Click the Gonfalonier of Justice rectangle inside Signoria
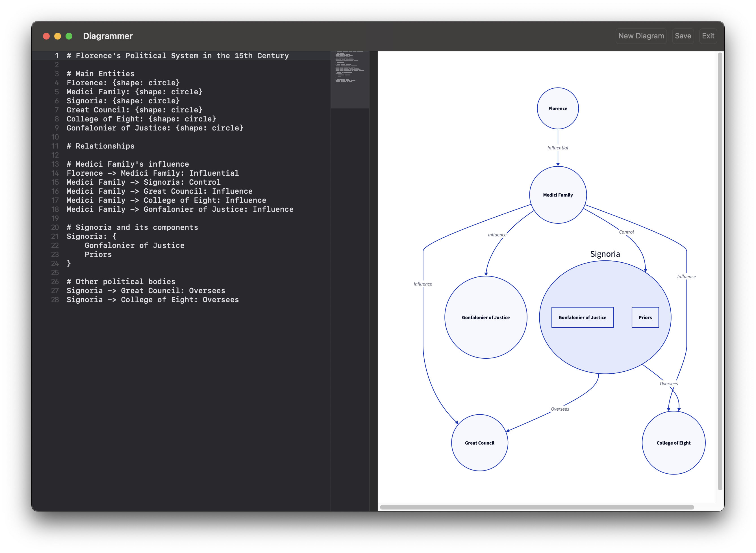 582,317
